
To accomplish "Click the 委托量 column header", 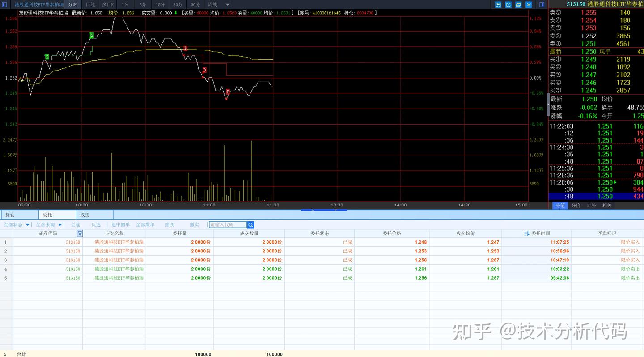I will [x=180, y=234].
